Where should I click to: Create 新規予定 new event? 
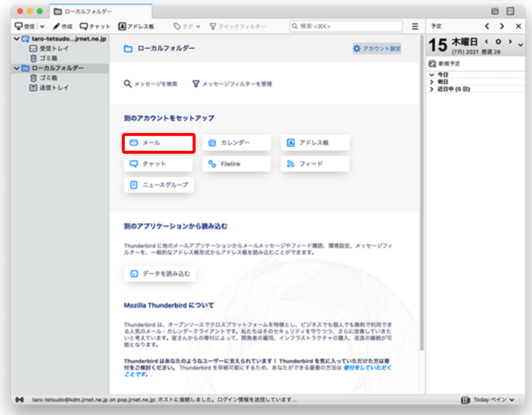tap(445, 64)
